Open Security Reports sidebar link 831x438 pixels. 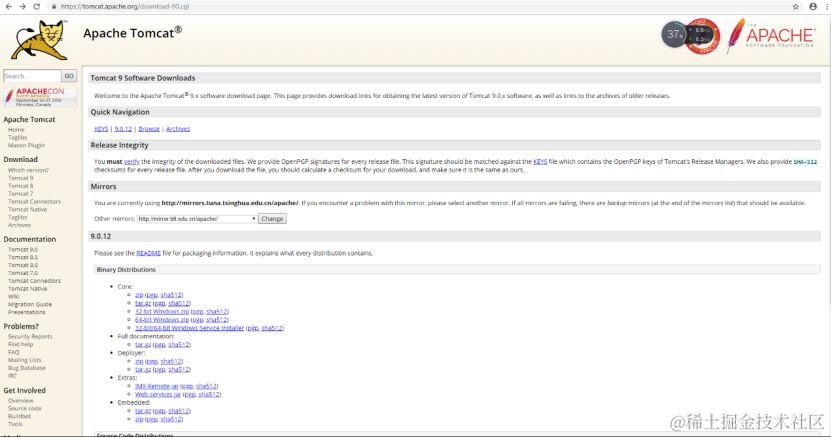(30, 337)
